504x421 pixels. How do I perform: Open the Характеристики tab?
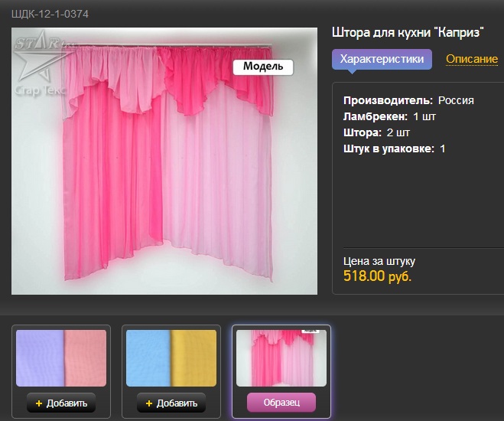[382, 60]
